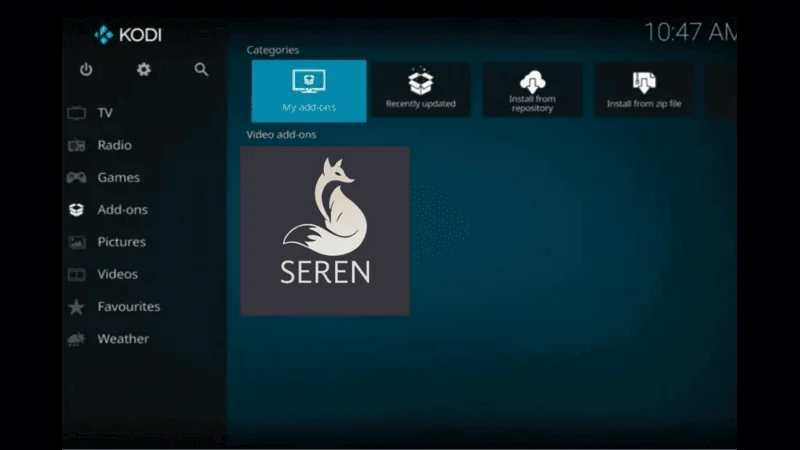Open the Favourites menu item
Screen dimensions: 800x450
pyautogui.click(x=129, y=307)
